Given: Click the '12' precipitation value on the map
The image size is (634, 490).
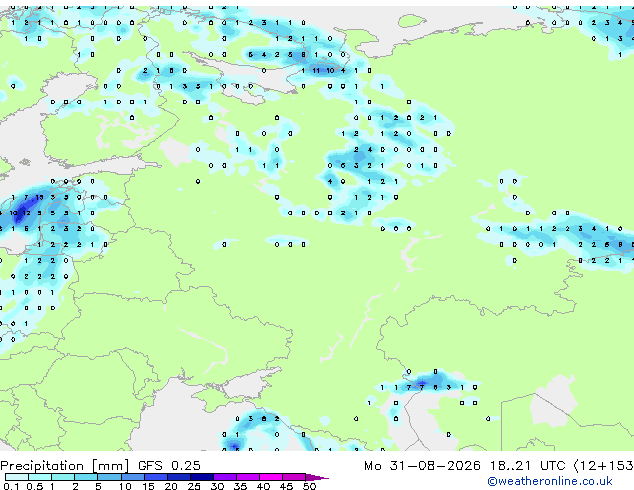Looking at the screenshot, I should tap(26, 213).
